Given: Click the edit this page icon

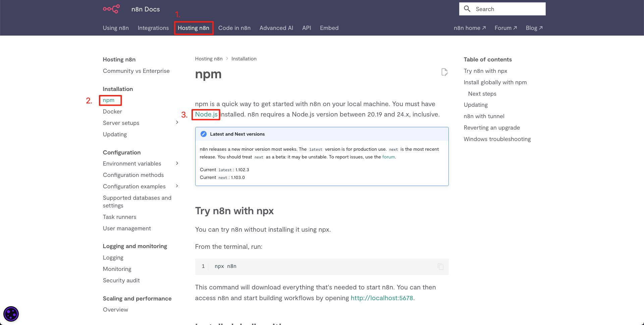Looking at the screenshot, I should point(444,72).
